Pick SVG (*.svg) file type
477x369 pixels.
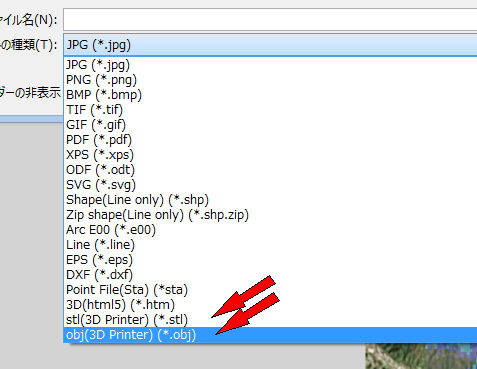(270, 185)
